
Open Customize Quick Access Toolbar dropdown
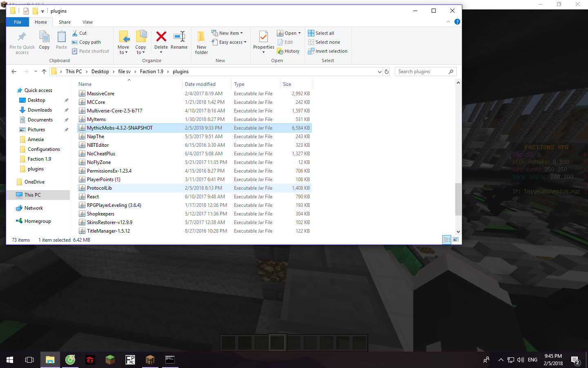[42, 11]
